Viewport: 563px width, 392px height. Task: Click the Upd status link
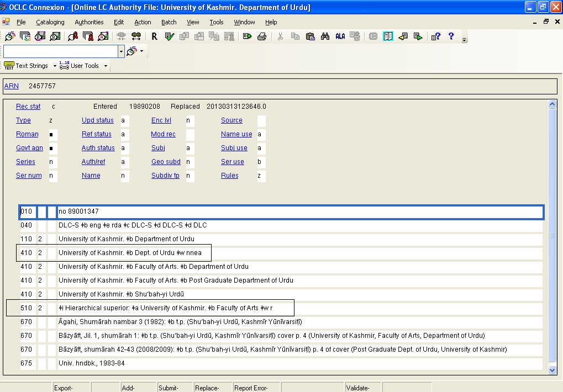[98, 120]
